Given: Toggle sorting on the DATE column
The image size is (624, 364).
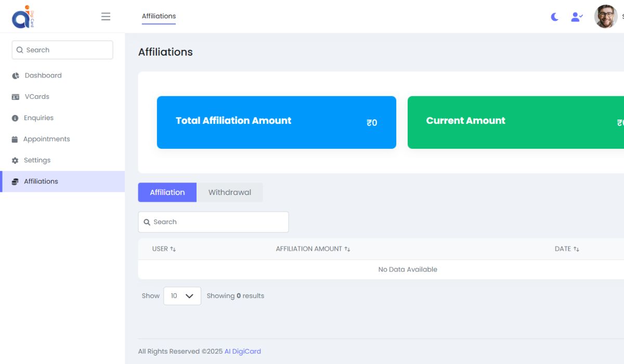Looking at the screenshot, I should [577, 249].
